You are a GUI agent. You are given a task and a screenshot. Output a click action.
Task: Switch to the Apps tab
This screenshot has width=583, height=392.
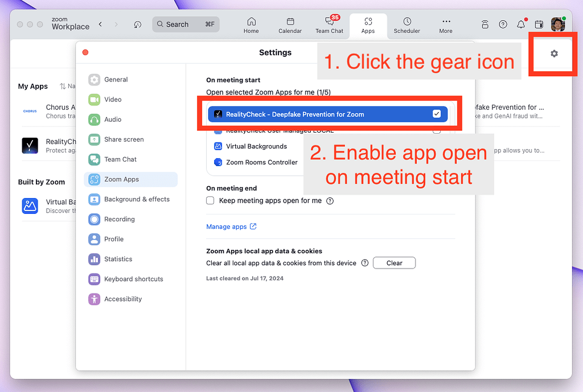368,25
